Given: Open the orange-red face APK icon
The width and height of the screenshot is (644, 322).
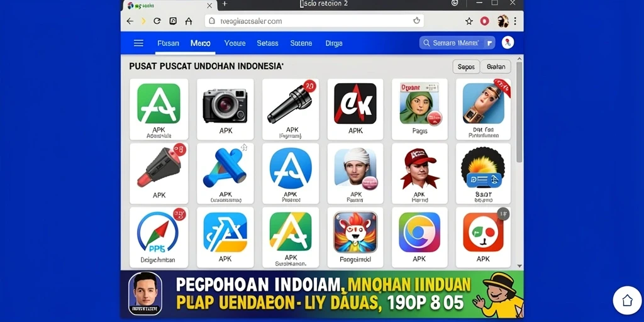Looking at the screenshot, I should pos(484,232).
